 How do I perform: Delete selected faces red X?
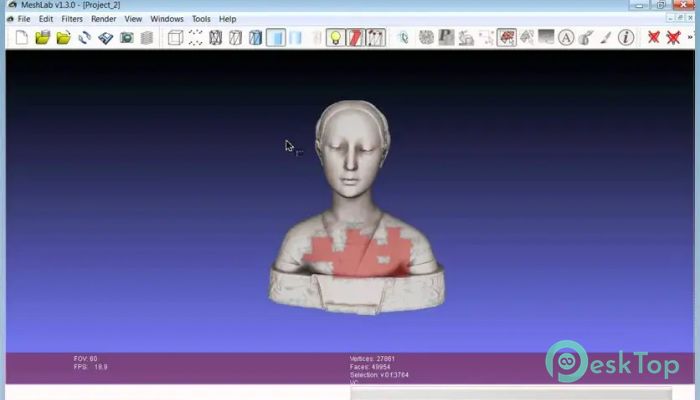click(x=654, y=38)
